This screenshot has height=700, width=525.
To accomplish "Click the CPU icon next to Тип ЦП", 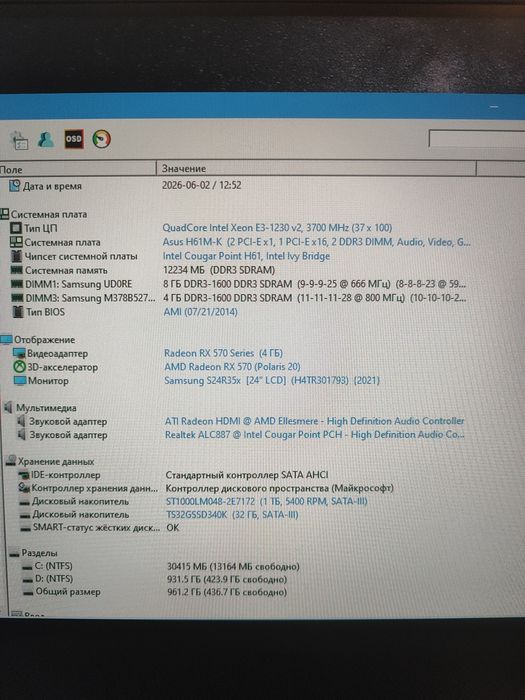I will [x=16, y=228].
